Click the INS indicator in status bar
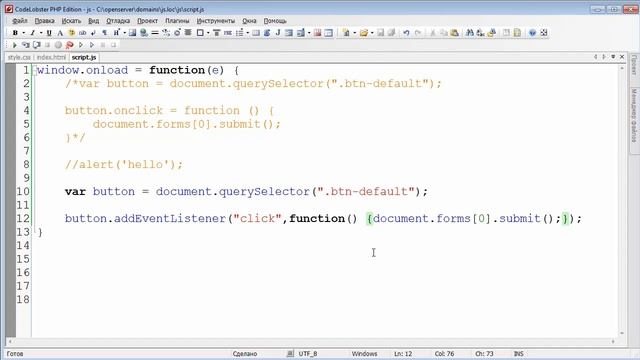 [518, 353]
